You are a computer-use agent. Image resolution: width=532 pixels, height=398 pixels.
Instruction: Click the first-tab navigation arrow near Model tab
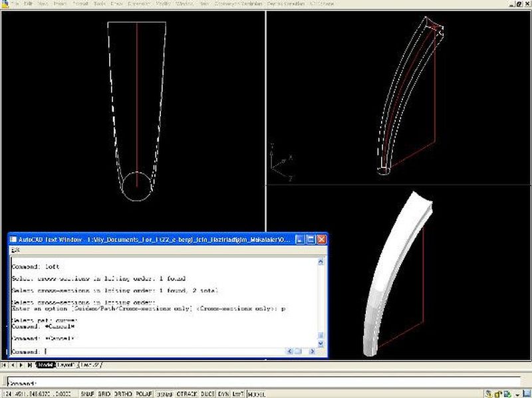tap(5, 365)
